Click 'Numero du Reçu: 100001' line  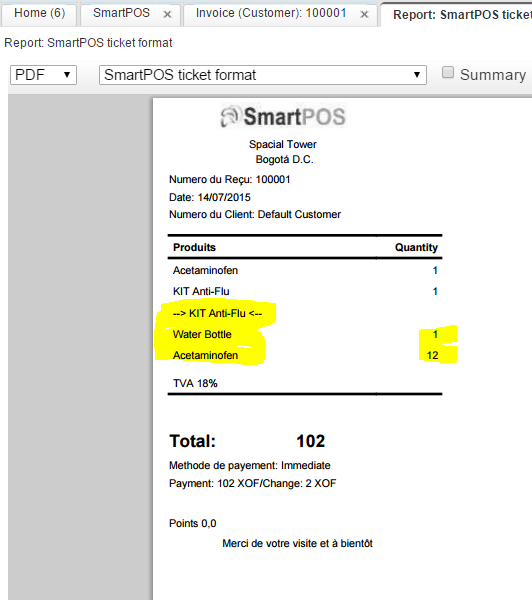[x=230, y=179]
